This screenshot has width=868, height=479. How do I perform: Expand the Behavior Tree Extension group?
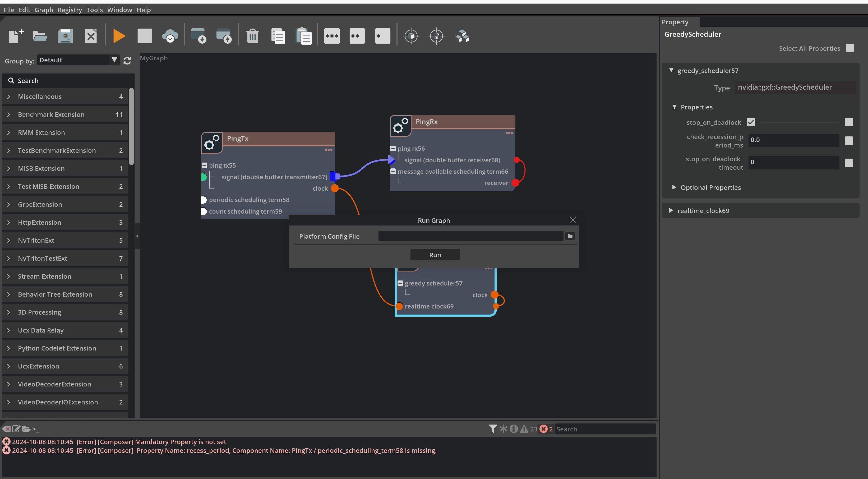coord(9,294)
